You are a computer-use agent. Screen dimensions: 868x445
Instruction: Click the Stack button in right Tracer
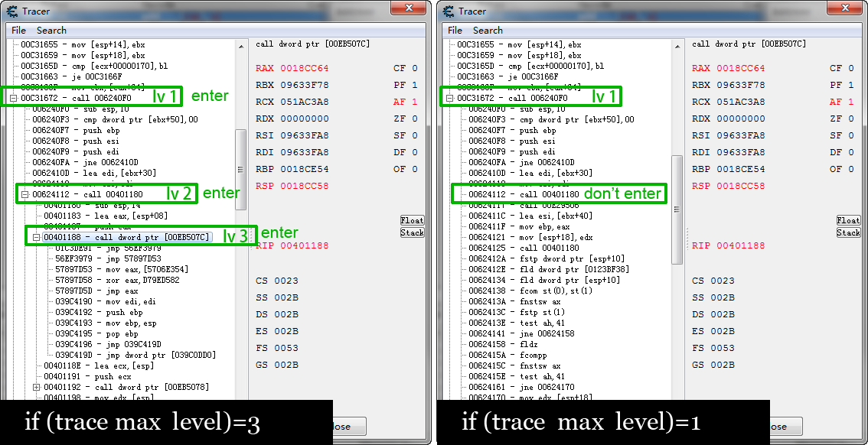click(x=848, y=232)
